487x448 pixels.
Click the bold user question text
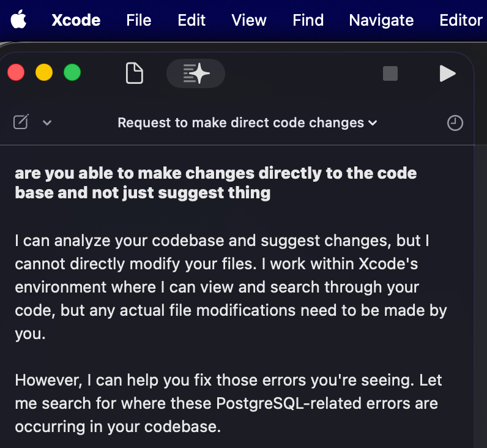tap(215, 182)
